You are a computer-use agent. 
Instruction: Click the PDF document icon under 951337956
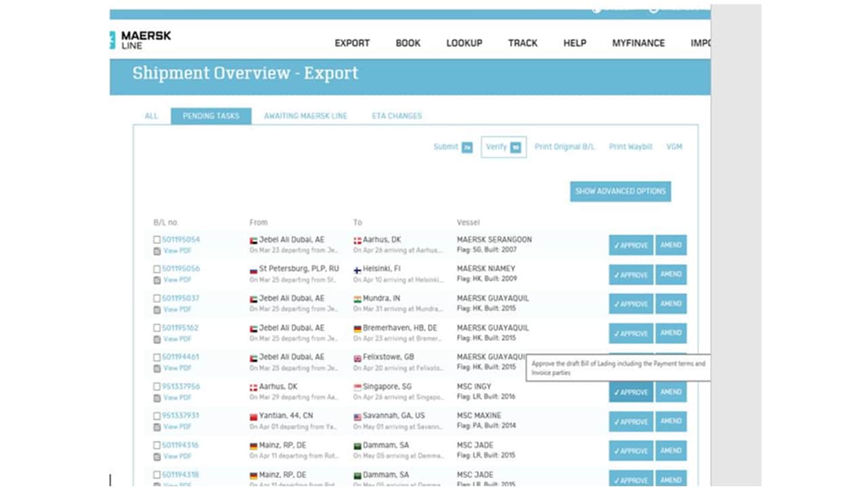(x=157, y=398)
